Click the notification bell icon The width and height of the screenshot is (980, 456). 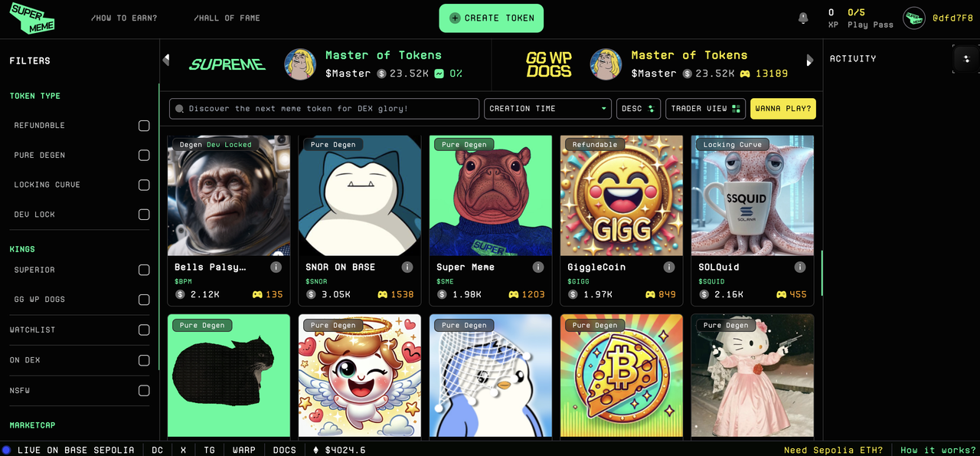(803, 18)
